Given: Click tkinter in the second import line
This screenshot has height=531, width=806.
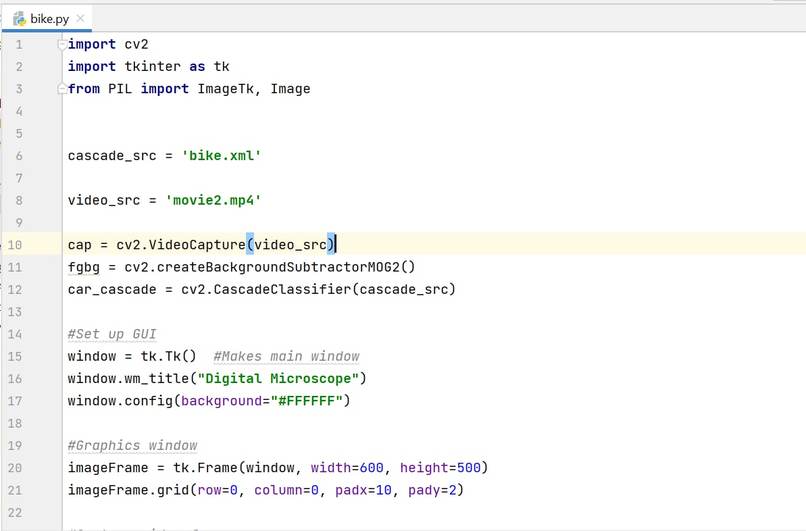Looking at the screenshot, I should tap(153, 67).
